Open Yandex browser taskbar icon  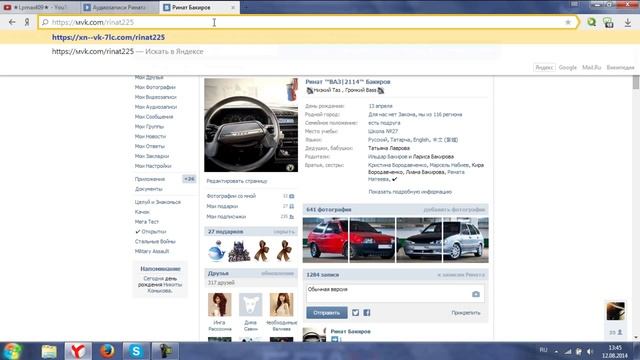tap(78, 351)
